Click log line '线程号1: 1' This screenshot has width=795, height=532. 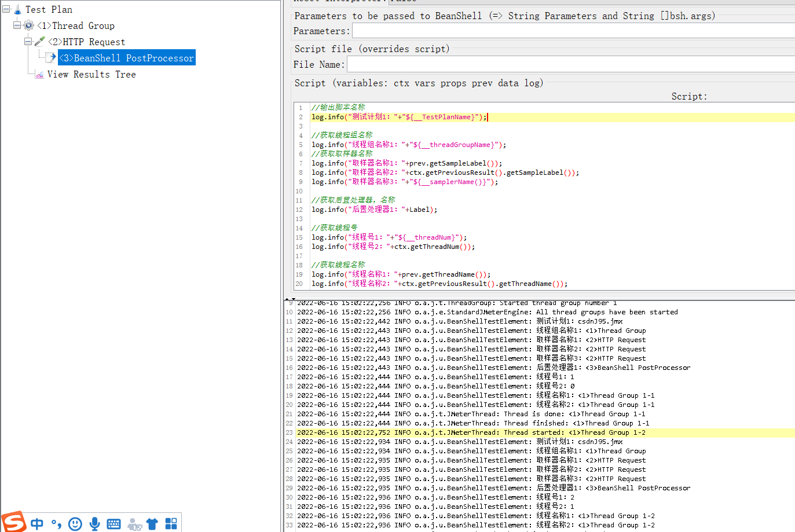point(436,377)
